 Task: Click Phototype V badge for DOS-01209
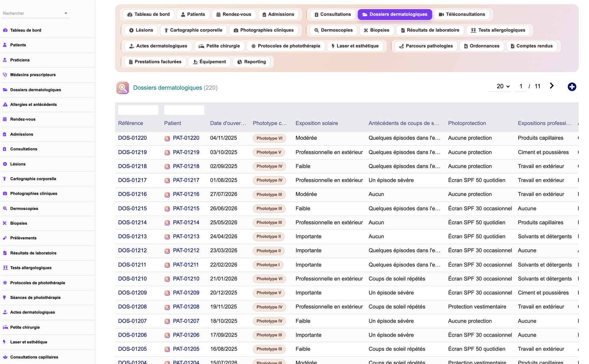point(268,293)
